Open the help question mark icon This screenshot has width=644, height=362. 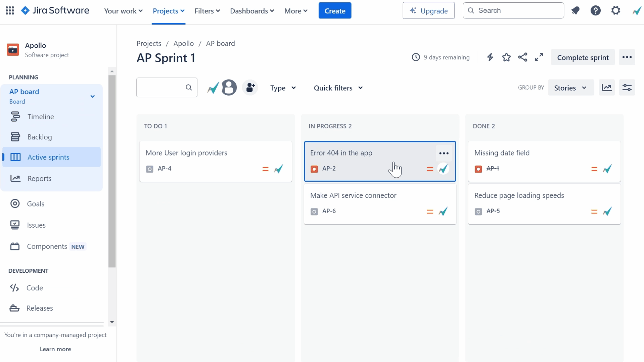coord(596,11)
